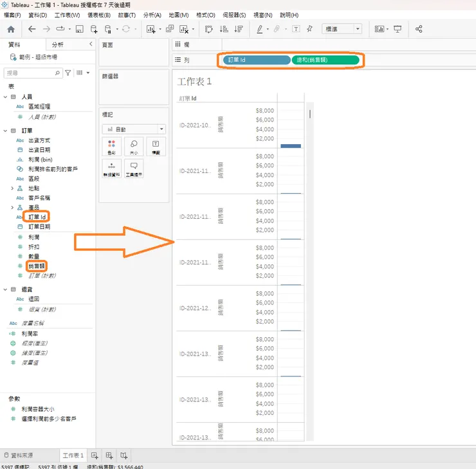Open the 檔案(F) menu
Image resolution: width=476 pixels, height=469 pixels.
point(12,15)
